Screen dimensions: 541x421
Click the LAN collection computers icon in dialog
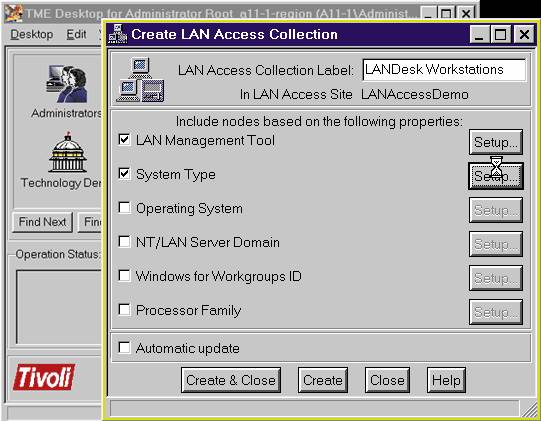click(140, 80)
